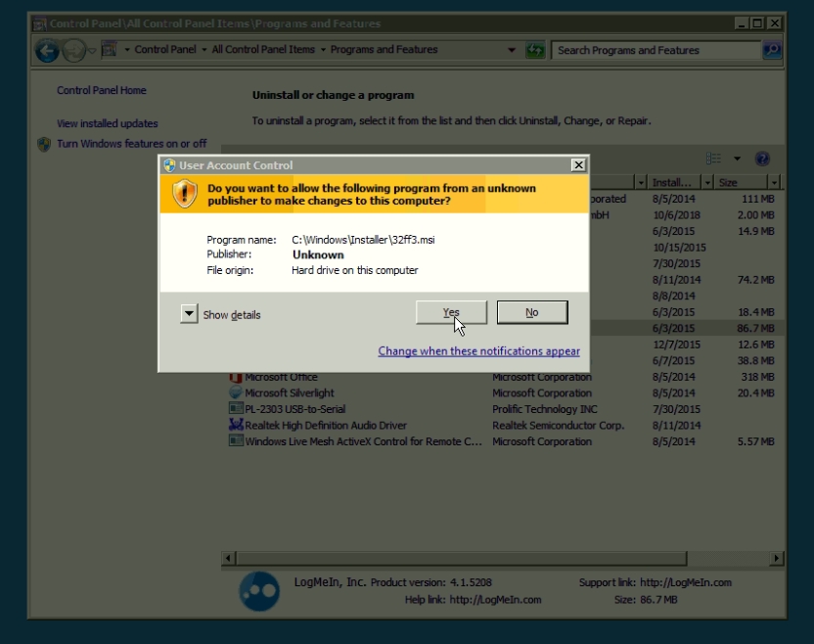Click the horizontal scrollbar right arrow
This screenshot has width=814, height=644.
click(776, 558)
